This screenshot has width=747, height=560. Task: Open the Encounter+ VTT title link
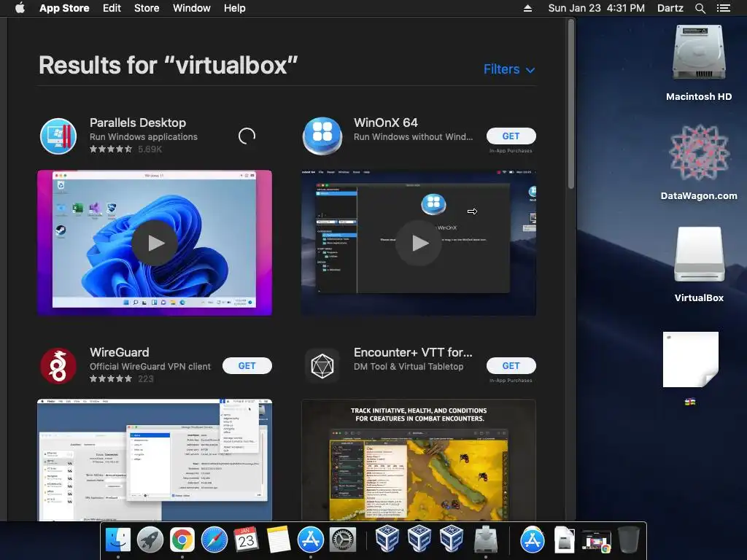tap(413, 352)
